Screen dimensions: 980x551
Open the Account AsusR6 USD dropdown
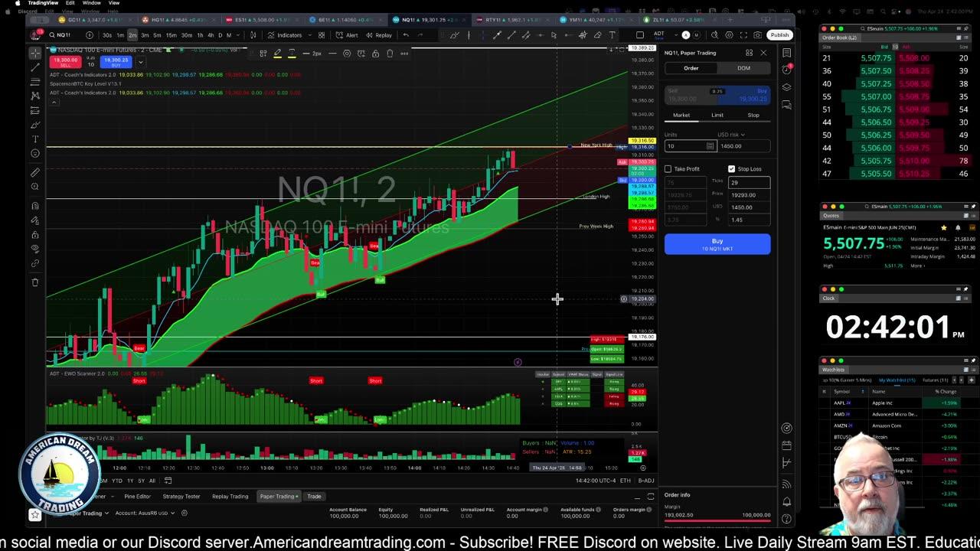point(145,514)
